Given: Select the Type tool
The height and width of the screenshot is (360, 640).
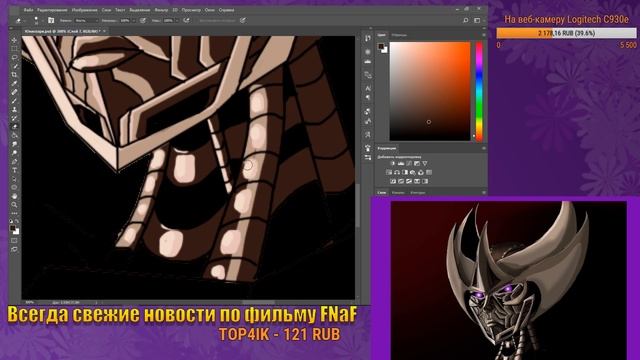Looking at the screenshot, I should [x=14, y=170].
